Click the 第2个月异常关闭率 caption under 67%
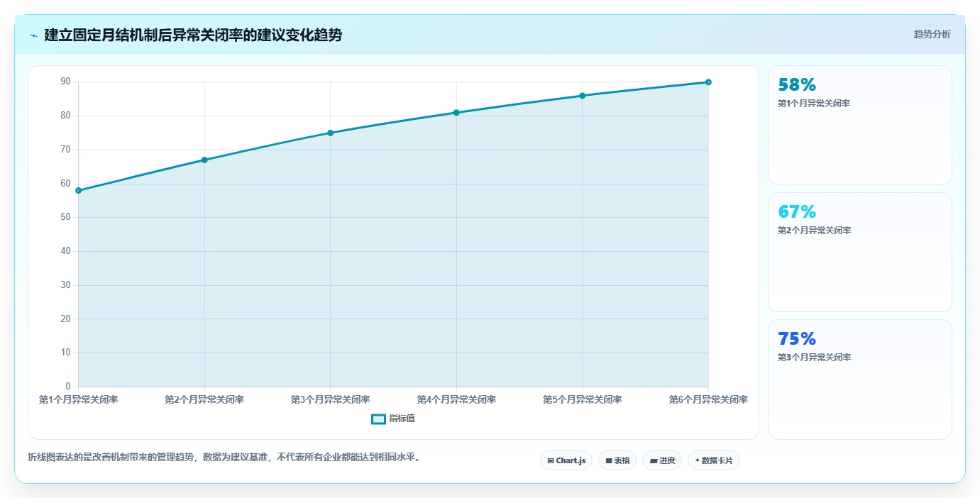Viewport: 980px width, 498px height. point(814,231)
